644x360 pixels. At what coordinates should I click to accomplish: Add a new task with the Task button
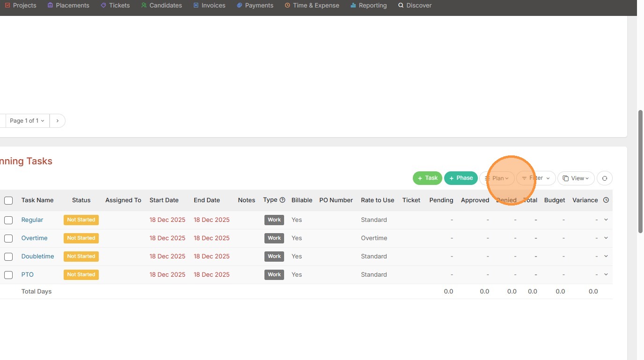point(427,178)
